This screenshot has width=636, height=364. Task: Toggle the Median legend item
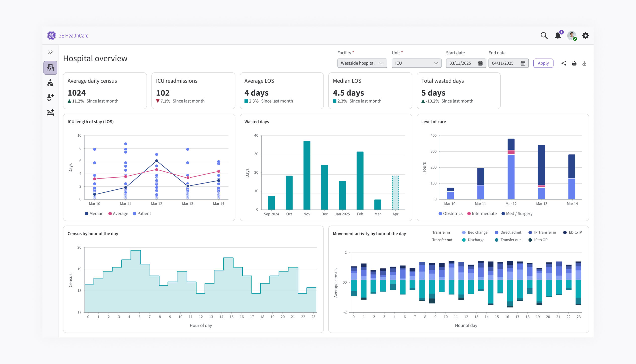94,214
